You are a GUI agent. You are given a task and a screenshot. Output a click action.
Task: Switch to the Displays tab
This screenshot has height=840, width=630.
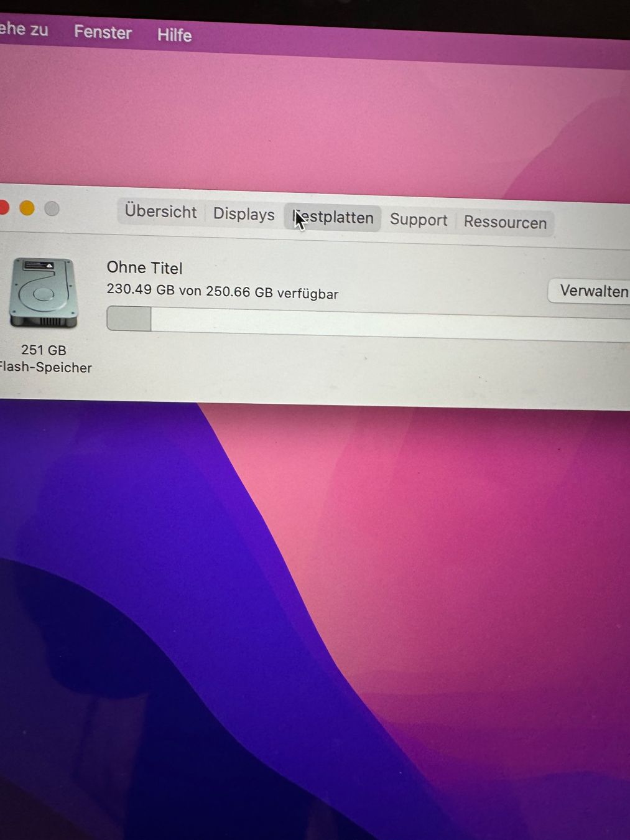click(244, 214)
